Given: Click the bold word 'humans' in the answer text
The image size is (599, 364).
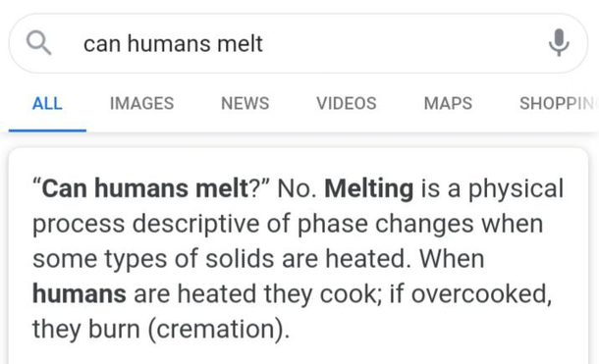Looking at the screenshot, I should coord(80,293).
